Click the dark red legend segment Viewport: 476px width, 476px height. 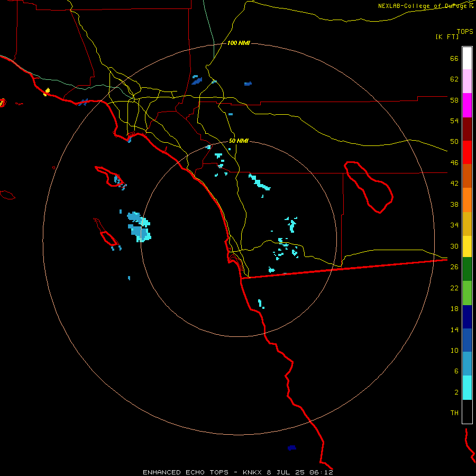tap(467, 129)
